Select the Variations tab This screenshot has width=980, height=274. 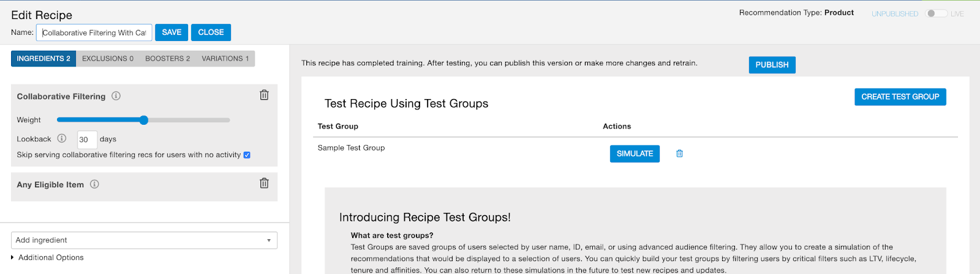(225, 59)
